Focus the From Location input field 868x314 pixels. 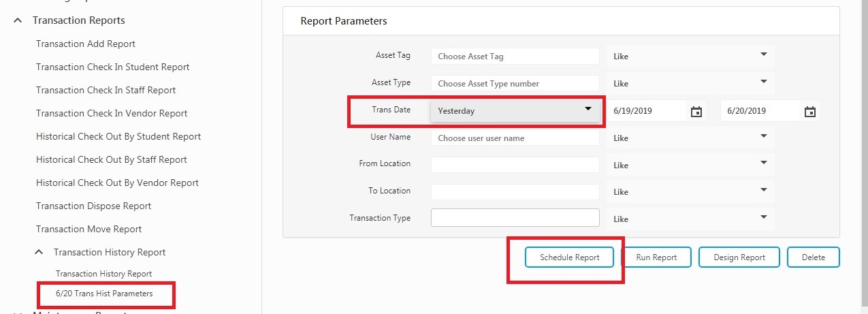click(x=515, y=165)
